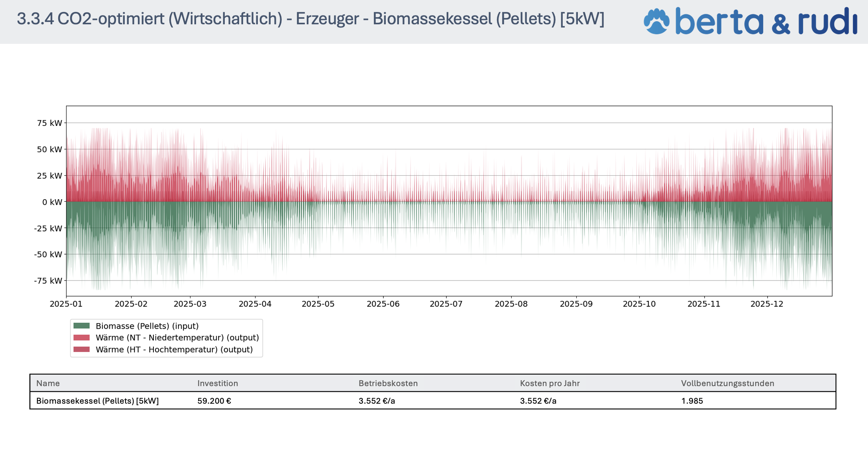
Task: Click the 2025-06 x-axis tick label
Action: tap(383, 304)
